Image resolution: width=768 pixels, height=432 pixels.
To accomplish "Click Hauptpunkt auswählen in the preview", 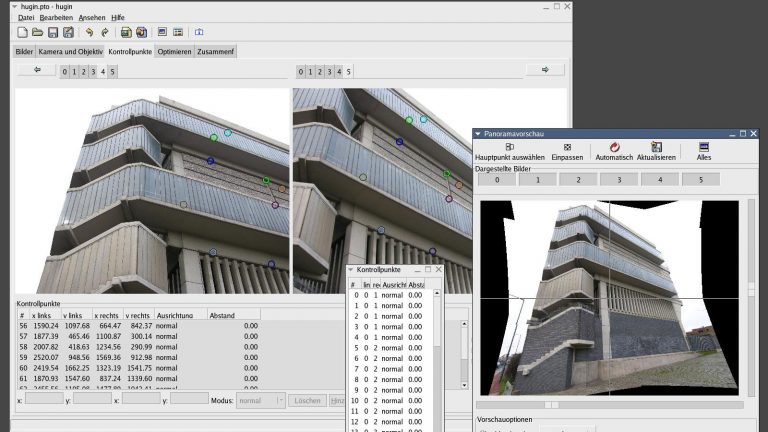I will pyautogui.click(x=510, y=151).
